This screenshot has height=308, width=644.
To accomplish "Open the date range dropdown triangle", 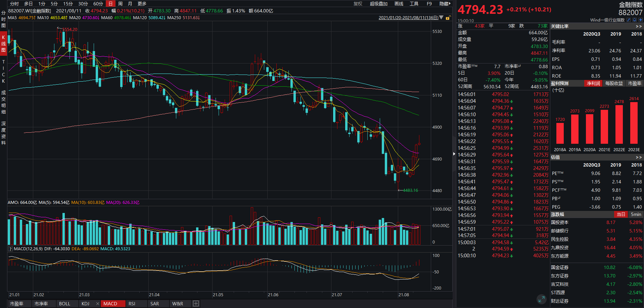I will coord(441,17).
